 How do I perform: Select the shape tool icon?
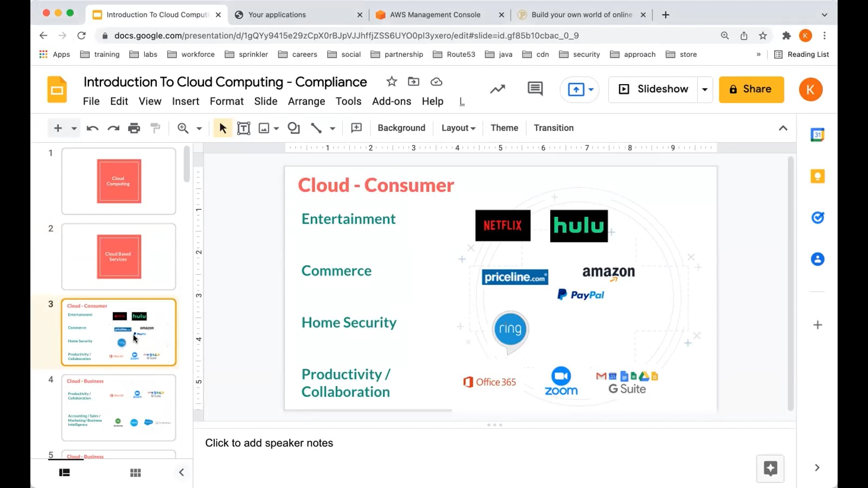click(x=293, y=128)
